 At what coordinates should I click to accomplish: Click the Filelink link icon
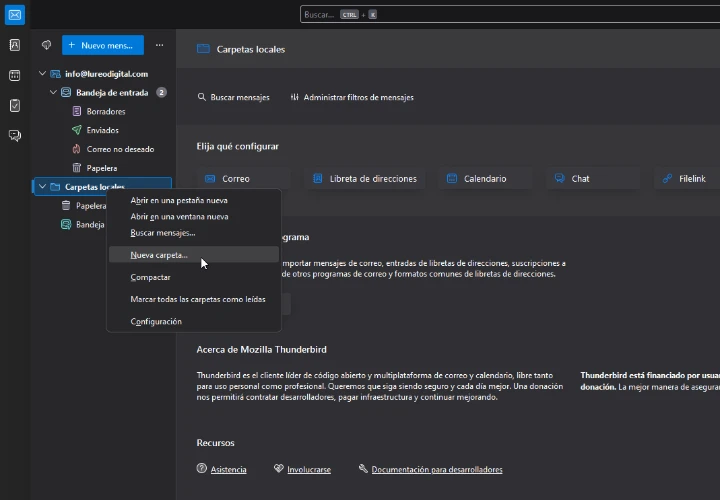pos(667,179)
